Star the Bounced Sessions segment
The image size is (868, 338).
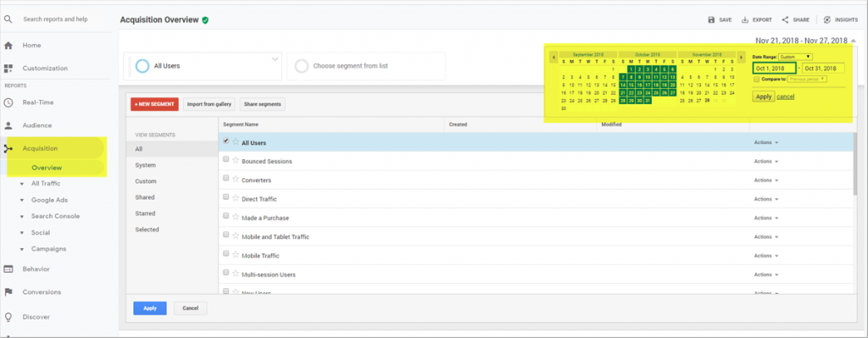(x=236, y=161)
